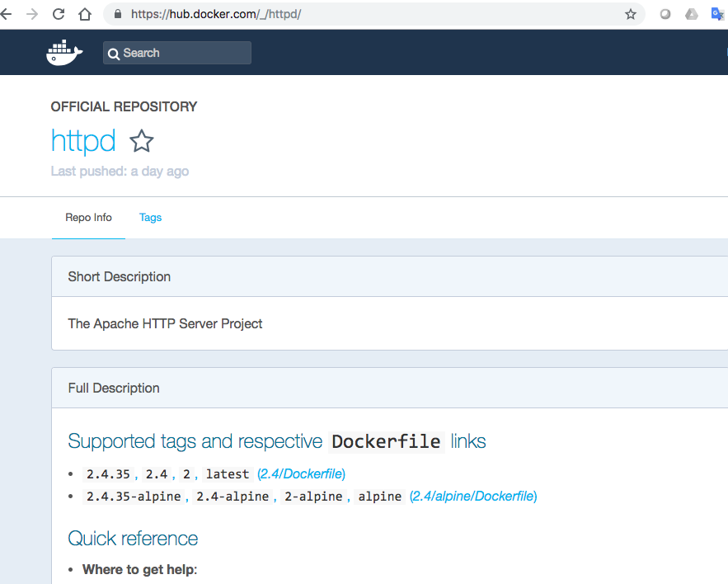The width and height of the screenshot is (728, 584).
Task: Click The Apache HTTP Server Project text
Action: pyautogui.click(x=165, y=324)
